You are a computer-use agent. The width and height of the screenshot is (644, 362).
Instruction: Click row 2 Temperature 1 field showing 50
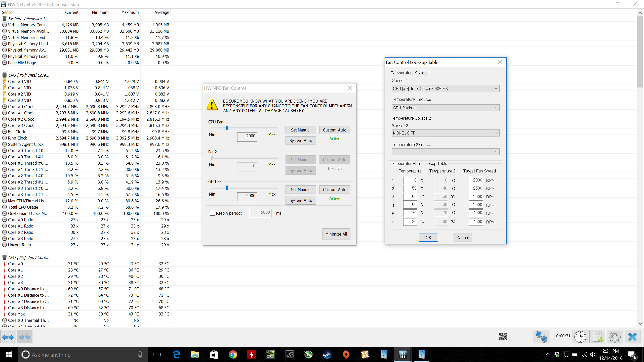pyautogui.click(x=410, y=189)
